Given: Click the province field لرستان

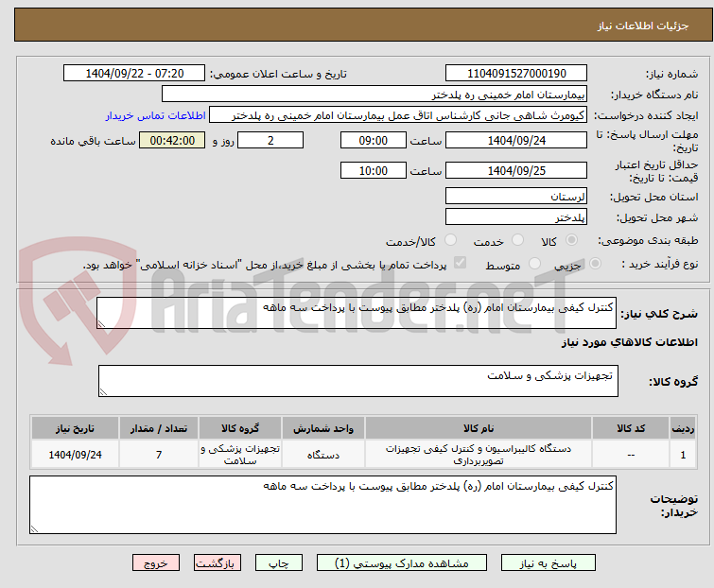Looking at the screenshot, I should [x=516, y=196].
